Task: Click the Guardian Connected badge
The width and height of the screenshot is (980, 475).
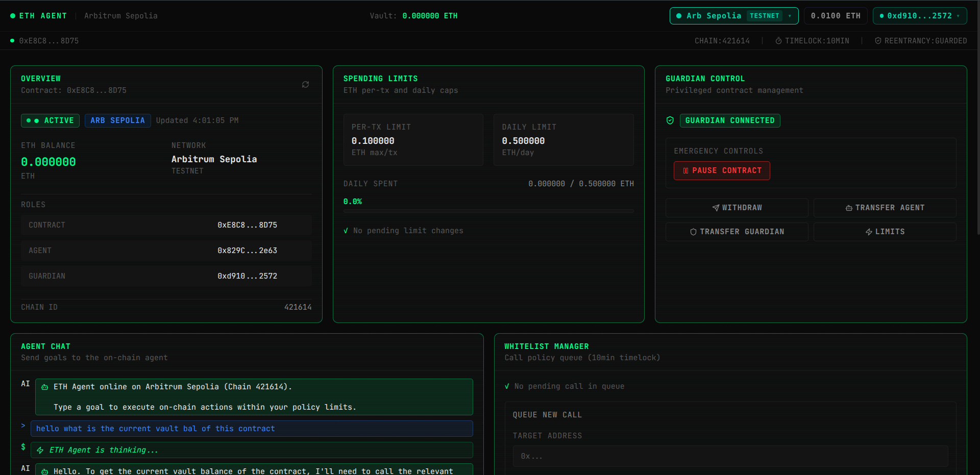Action: click(729, 120)
